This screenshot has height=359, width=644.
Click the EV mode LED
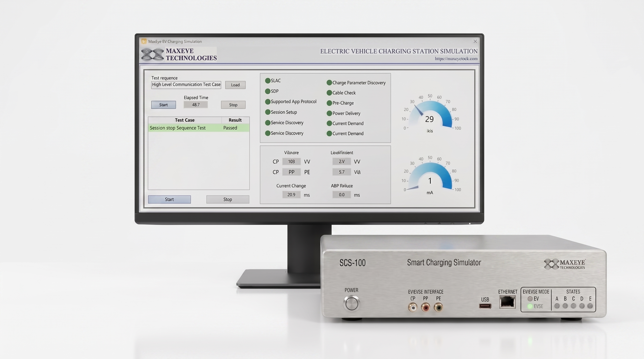530,299
